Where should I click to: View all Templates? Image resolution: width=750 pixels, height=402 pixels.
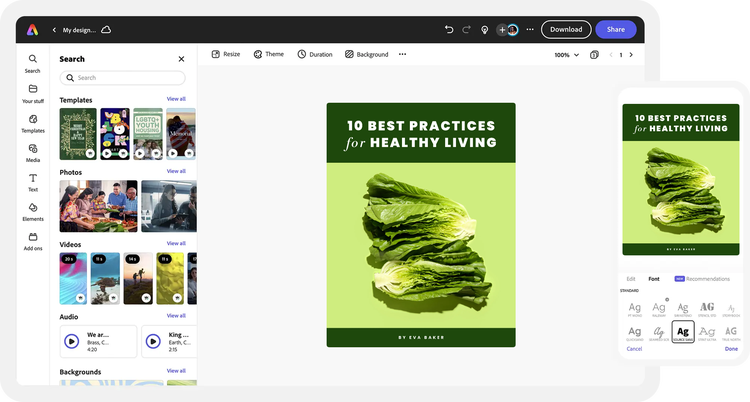click(x=176, y=99)
